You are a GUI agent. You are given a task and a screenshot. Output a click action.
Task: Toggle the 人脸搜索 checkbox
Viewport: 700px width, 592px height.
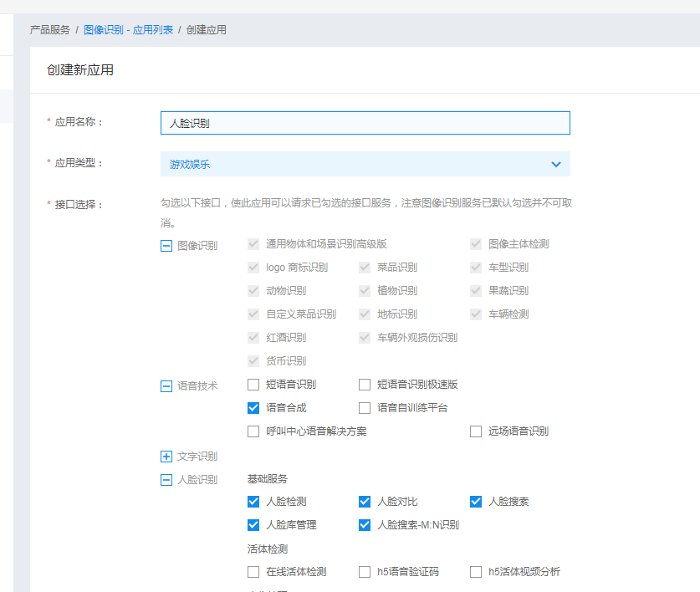click(x=475, y=502)
